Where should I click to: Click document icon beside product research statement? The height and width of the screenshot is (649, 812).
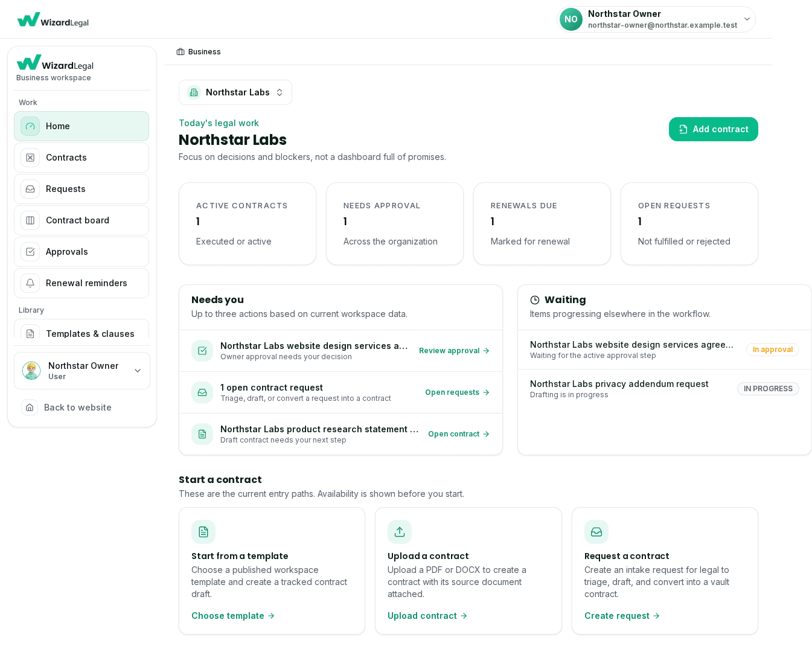coord(202,434)
